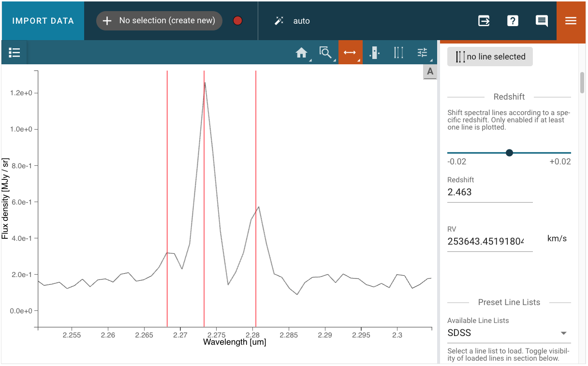Click the auto magic wand item

293,21
